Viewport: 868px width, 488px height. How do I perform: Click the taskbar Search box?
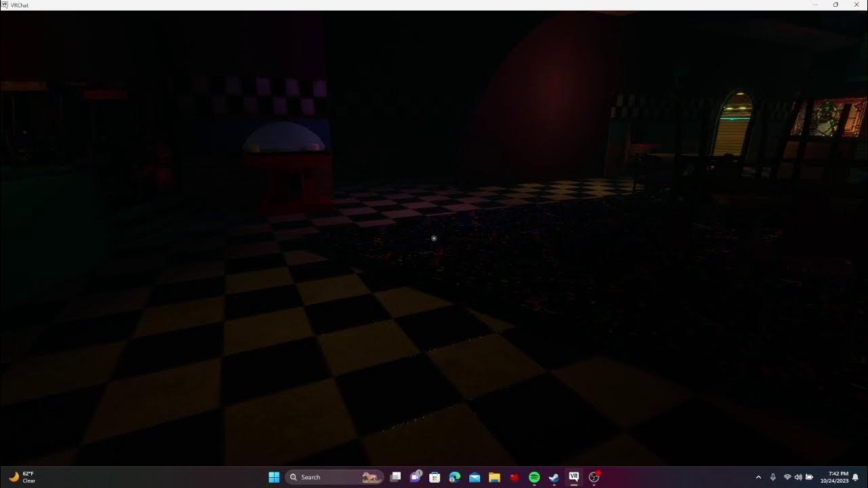(x=334, y=477)
